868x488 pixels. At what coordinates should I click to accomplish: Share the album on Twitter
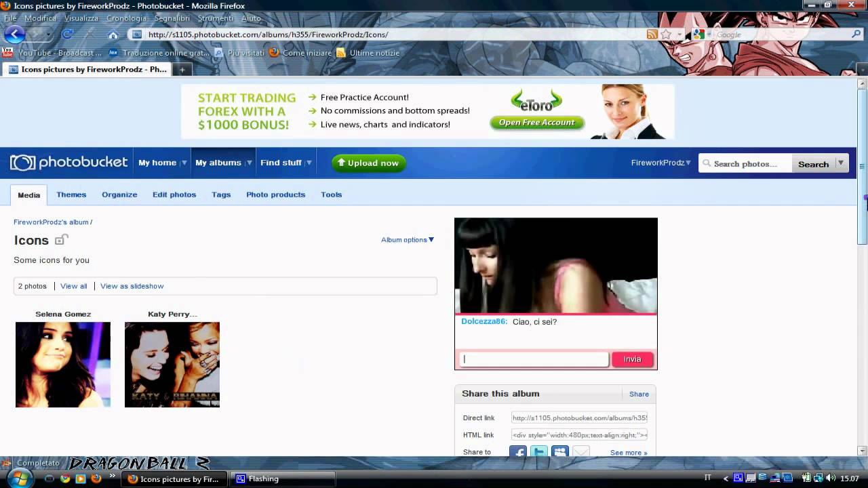tap(539, 452)
